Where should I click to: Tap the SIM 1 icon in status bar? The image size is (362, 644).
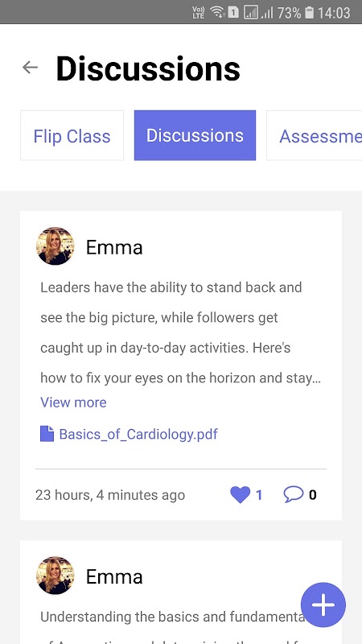233,13
